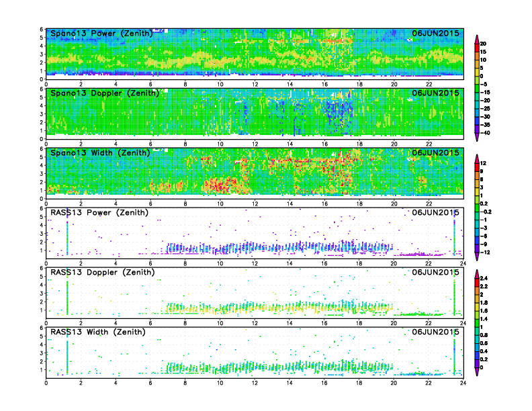Screen dimensions: 532x411
Task: Click the "1.8" label on the bottom colorbar
Action: coord(484,303)
